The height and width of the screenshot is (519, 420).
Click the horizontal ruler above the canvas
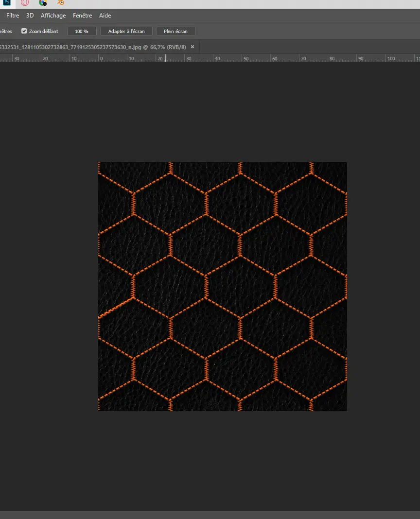tap(210, 58)
